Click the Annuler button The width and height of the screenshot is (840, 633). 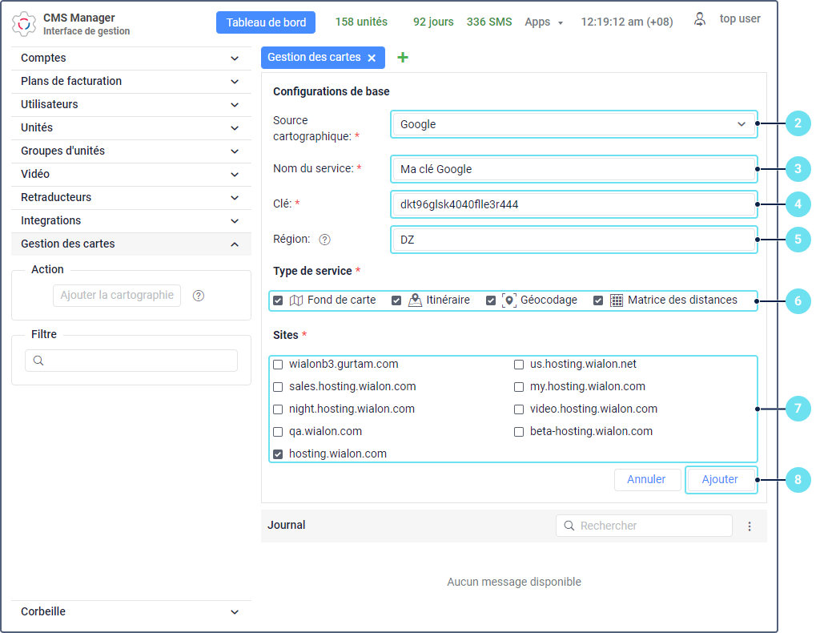(x=646, y=479)
